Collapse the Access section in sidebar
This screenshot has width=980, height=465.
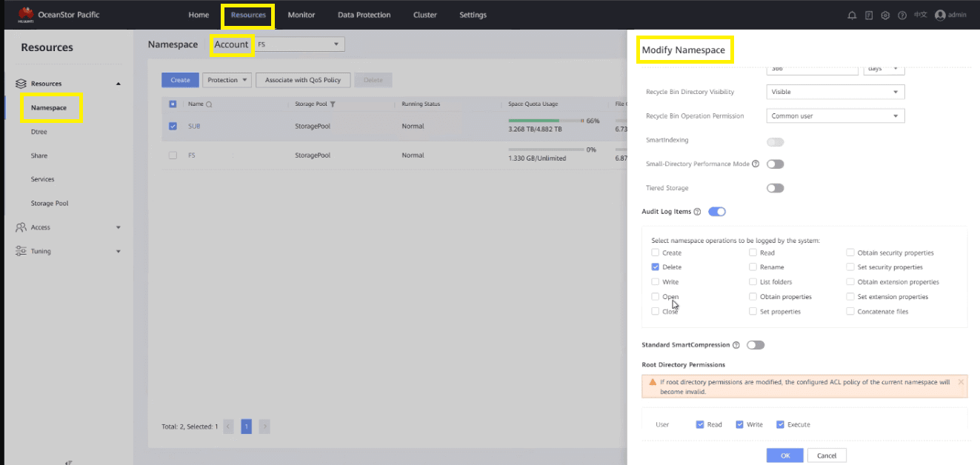(x=118, y=227)
